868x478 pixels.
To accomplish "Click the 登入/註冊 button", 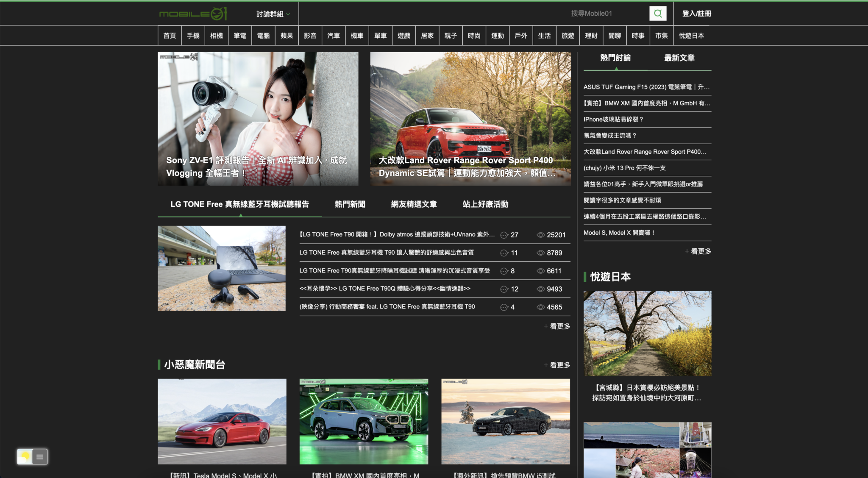I will 696,14.
